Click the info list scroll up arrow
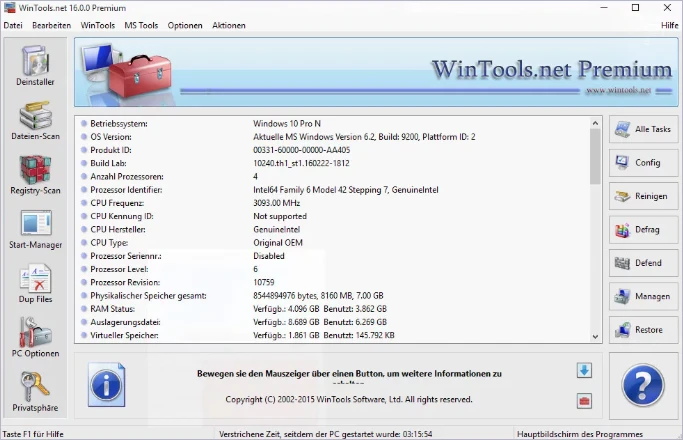 tap(595, 123)
